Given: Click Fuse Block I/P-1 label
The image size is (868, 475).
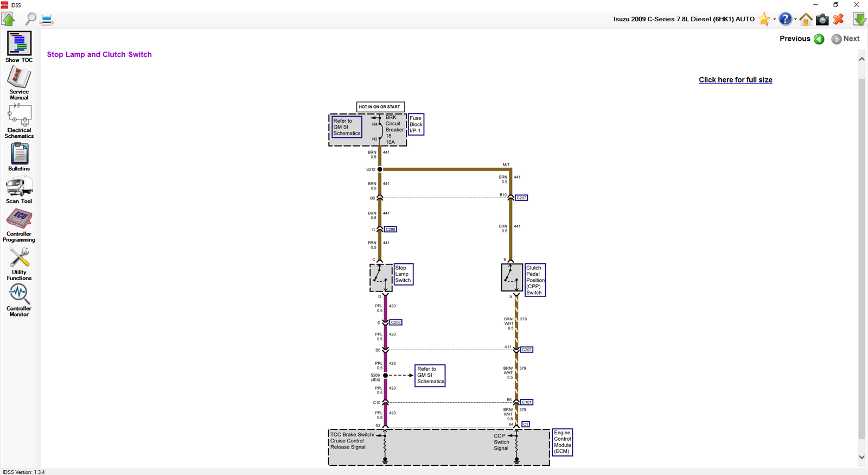Looking at the screenshot, I should 416,124.
